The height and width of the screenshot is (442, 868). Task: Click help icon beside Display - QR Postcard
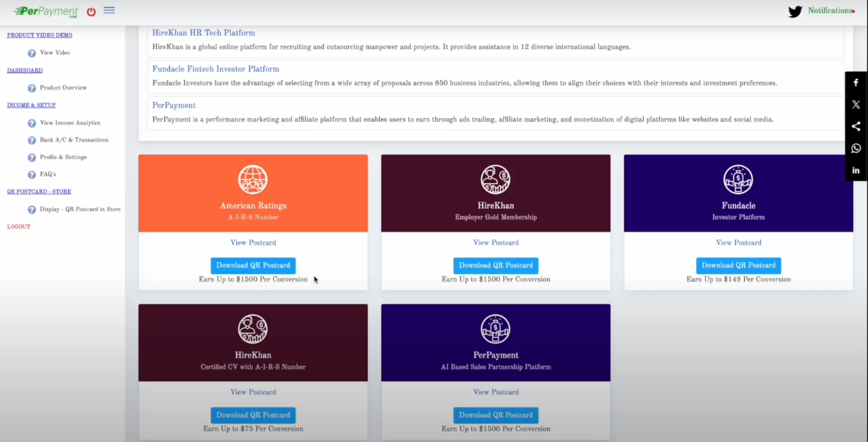coord(32,210)
